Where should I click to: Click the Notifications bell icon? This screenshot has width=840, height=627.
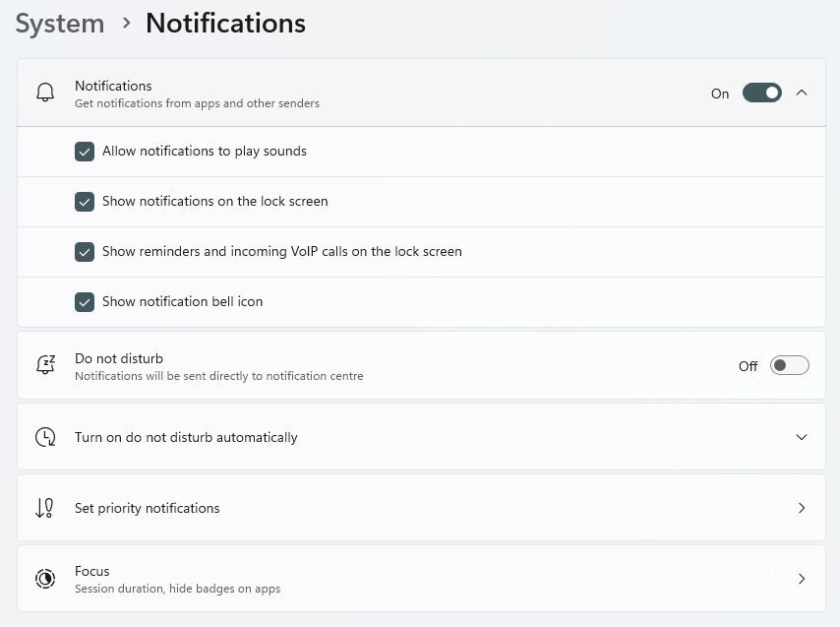tap(44, 93)
